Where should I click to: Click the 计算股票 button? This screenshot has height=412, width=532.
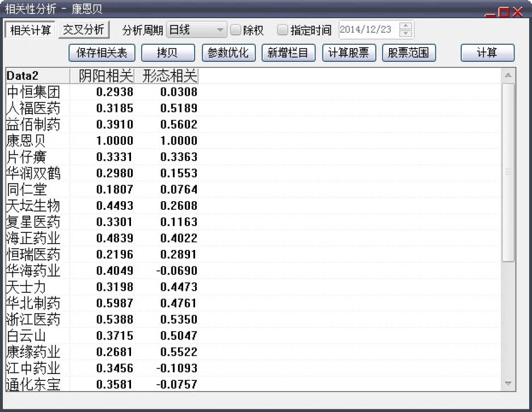tap(349, 53)
